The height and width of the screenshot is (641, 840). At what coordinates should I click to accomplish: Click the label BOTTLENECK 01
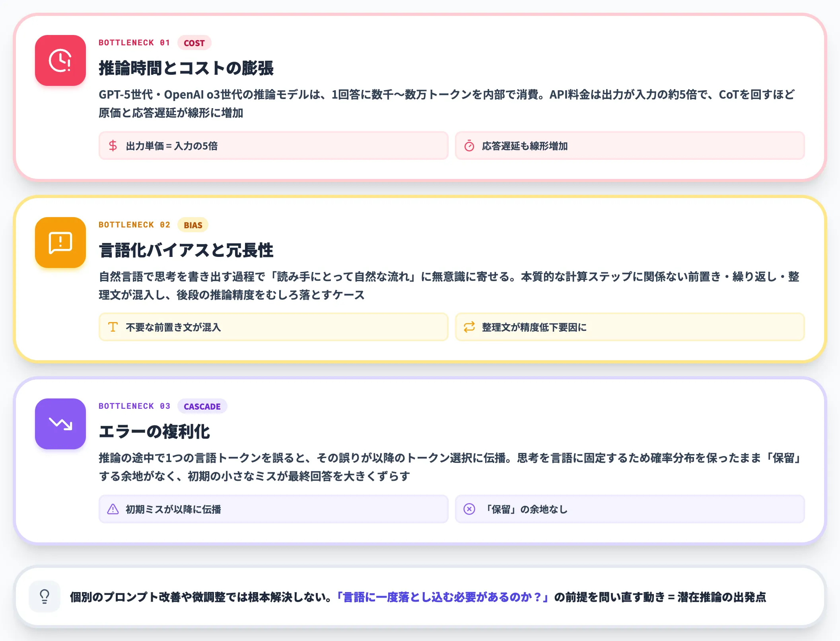tap(134, 43)
